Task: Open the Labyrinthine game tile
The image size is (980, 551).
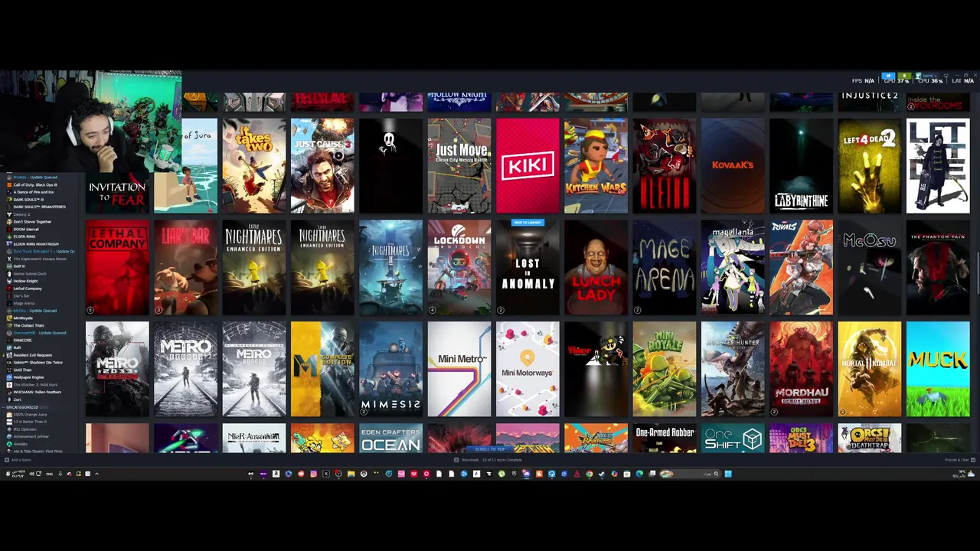Action: pos(801,165)
